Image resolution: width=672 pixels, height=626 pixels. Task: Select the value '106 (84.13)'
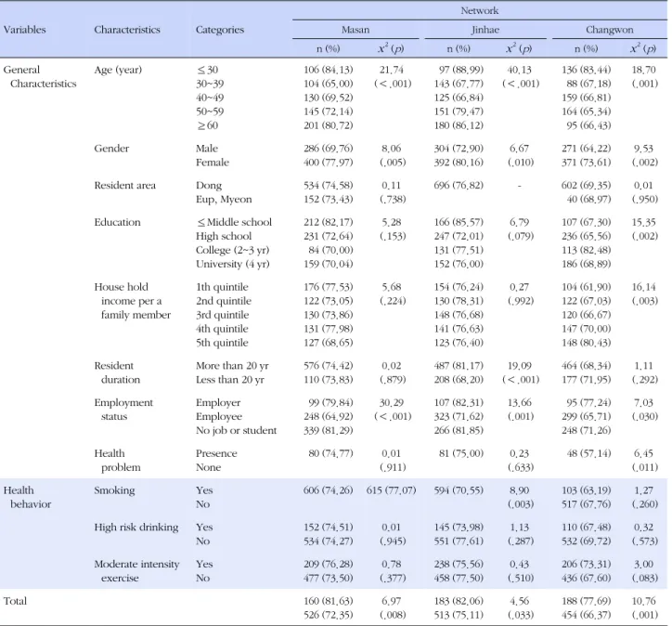[329, 70]
